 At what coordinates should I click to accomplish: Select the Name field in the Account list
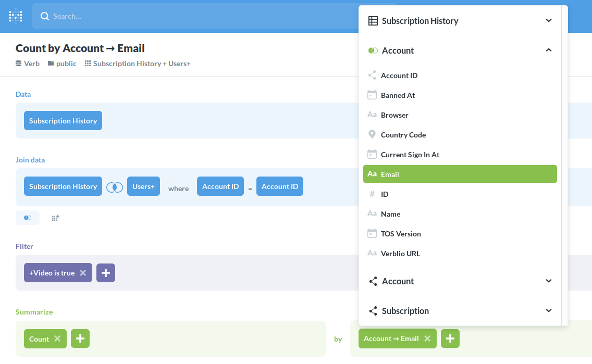[x=390, y=214]
